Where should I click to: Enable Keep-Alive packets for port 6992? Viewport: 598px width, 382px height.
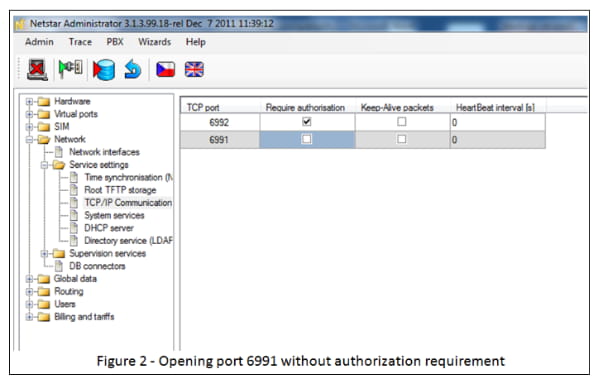[x=402, y=122]
